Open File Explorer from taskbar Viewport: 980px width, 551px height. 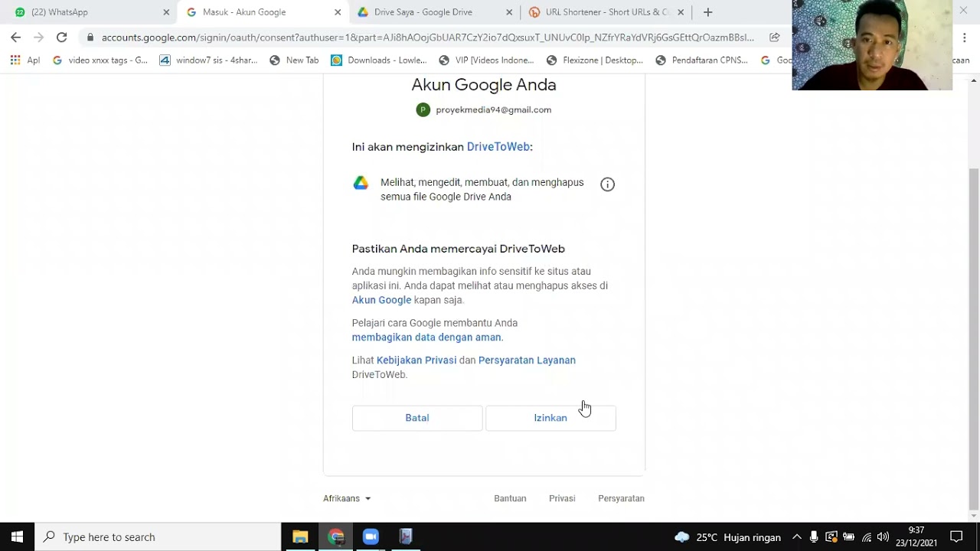[x=300, y=536]
